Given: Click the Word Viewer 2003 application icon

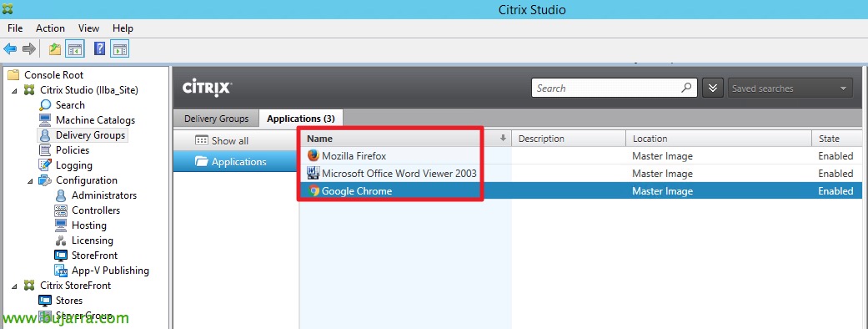Looking at the screenshot, I should point(314,173).
